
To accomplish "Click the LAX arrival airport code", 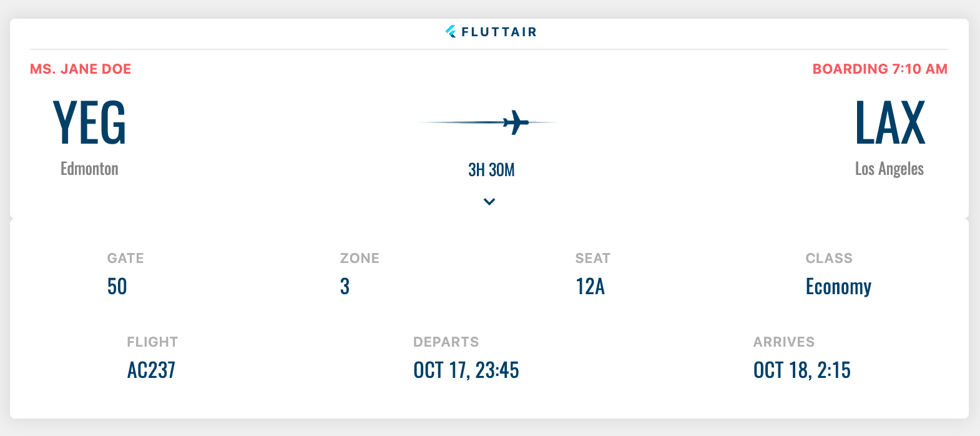I will tap(890, 123).
